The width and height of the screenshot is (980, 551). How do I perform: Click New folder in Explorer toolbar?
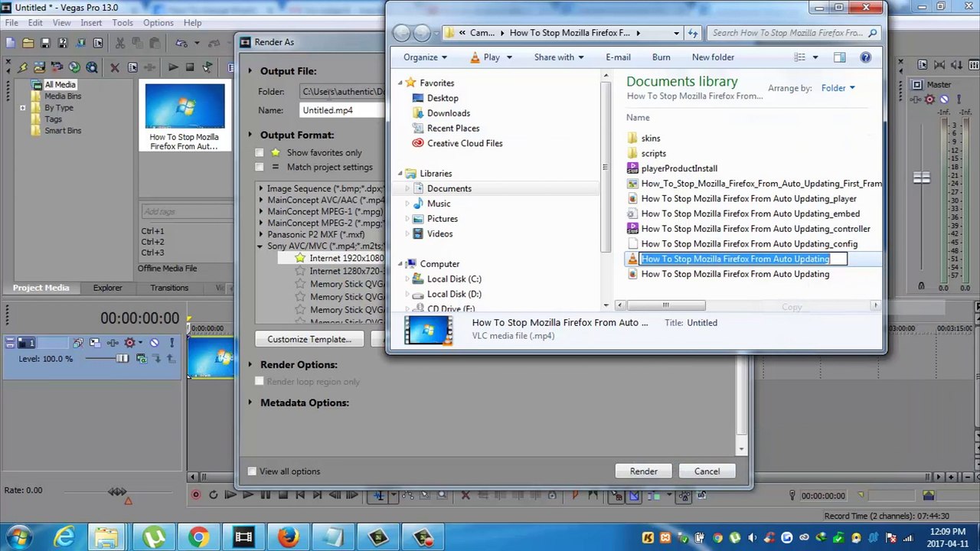[x=713, y=57]
